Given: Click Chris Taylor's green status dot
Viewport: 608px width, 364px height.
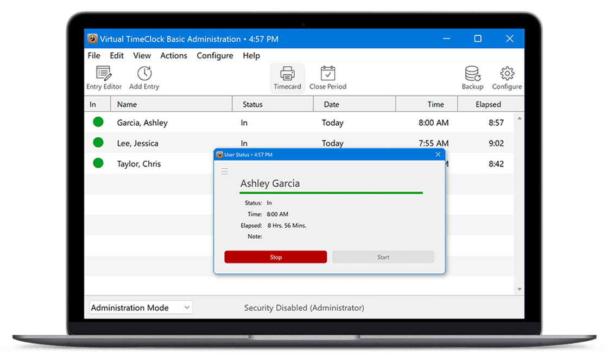Looking at the screenshot, I should tap(98, 163).
